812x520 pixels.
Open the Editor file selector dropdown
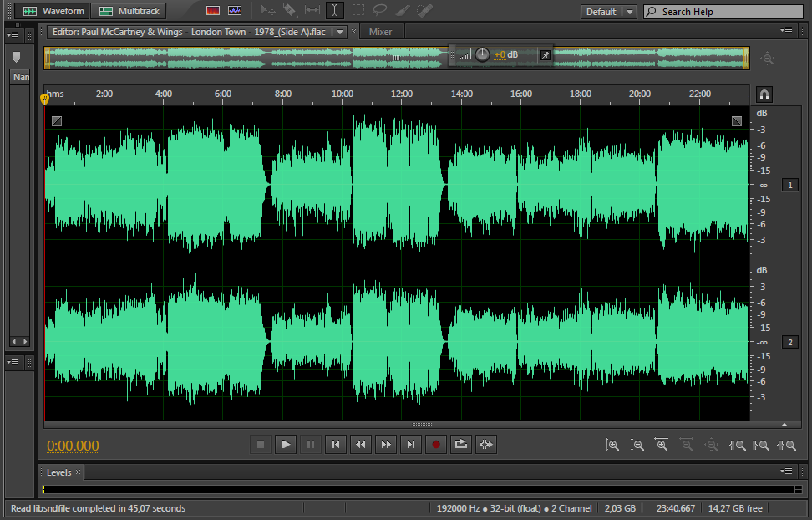click(x=340, y=32)
